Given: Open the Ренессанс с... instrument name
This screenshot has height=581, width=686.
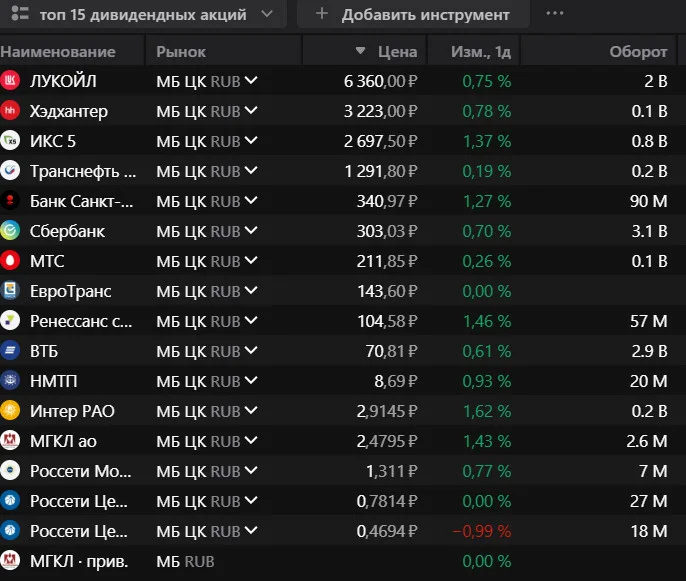Looking at the screenshot, I should click(x=81, y=321).
